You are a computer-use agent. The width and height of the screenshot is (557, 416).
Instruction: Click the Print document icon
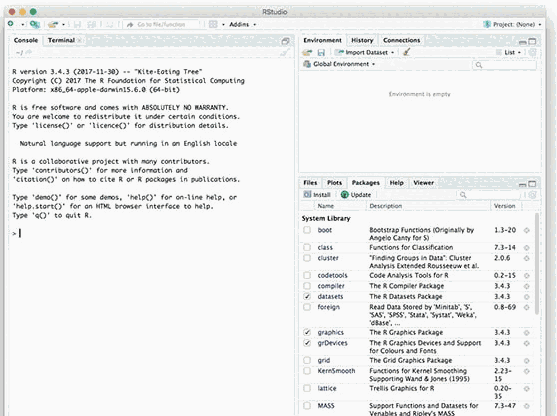[110, 25]
